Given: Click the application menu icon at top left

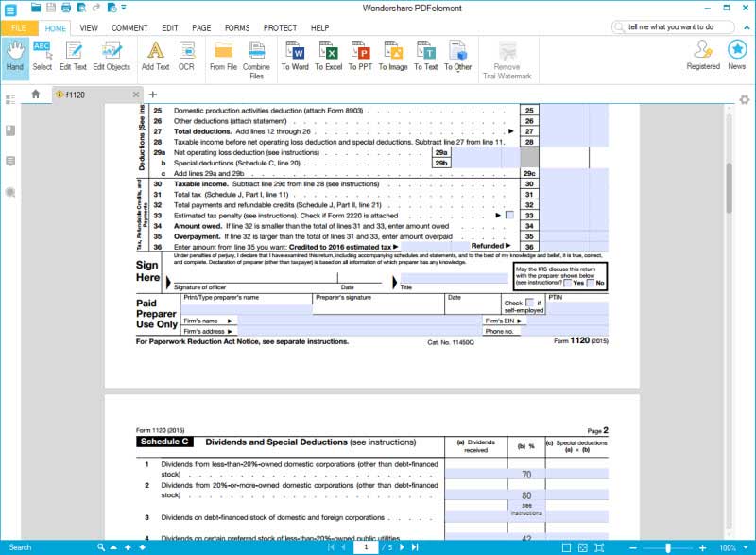Looking at the screenshot, I should point(10,9).
